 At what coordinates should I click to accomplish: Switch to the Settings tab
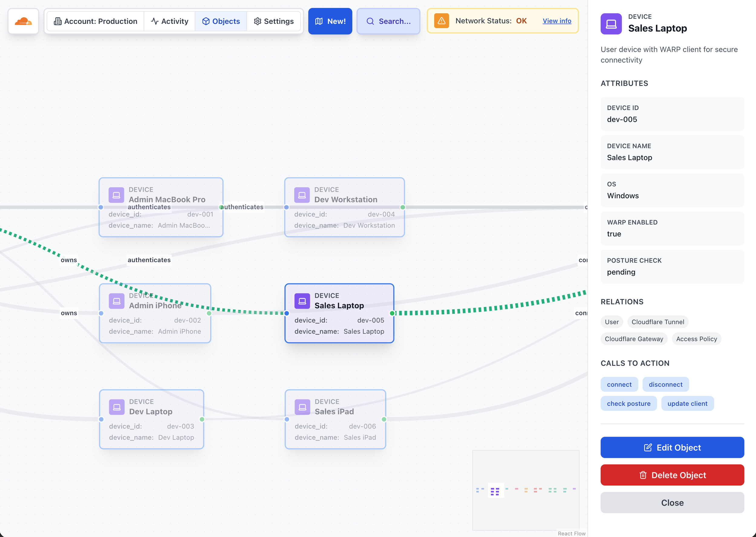point(274,21)
